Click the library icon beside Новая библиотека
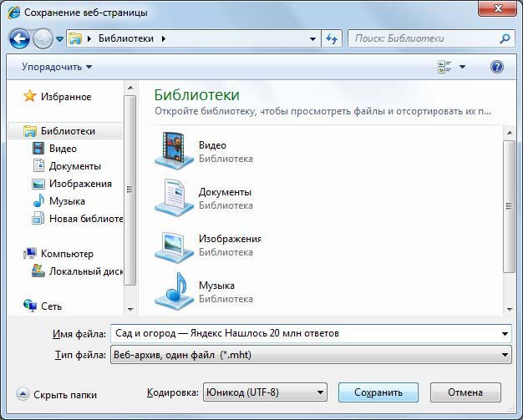 pyautogui.click(x=38, y=218)
